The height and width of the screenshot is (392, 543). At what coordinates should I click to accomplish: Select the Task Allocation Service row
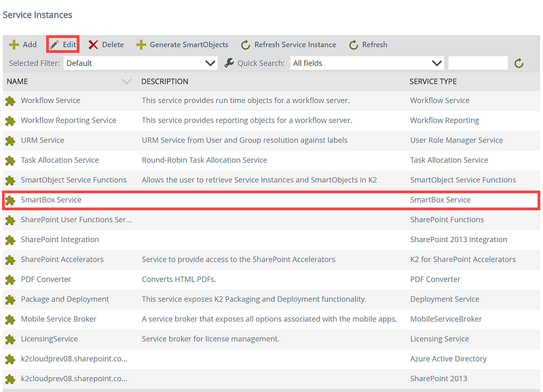pyautogui.click(x=60, y=160)
